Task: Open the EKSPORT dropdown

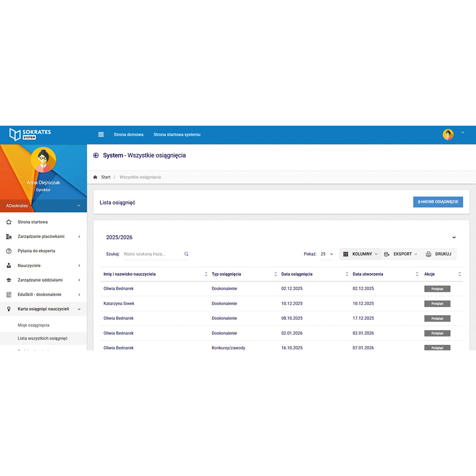Action: (401, 254)
